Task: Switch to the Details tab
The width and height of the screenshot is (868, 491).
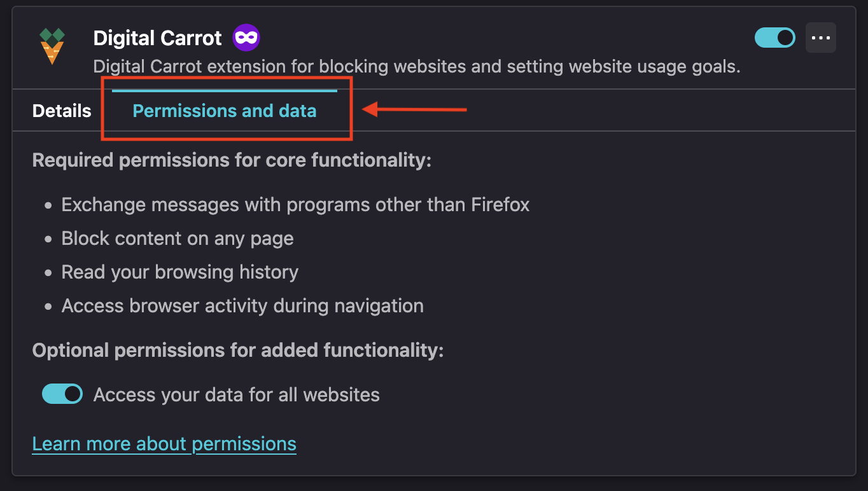Action: (62, 111)
